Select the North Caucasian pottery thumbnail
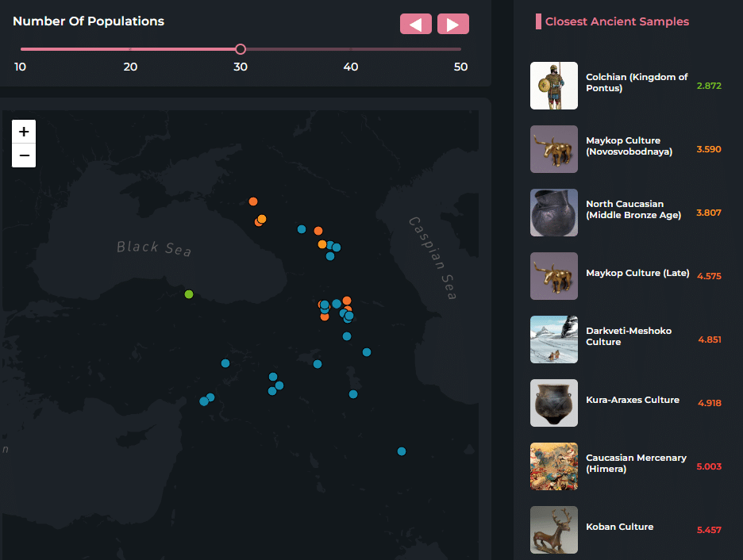This screenshot has height=560, width=743. pos(553,213)
